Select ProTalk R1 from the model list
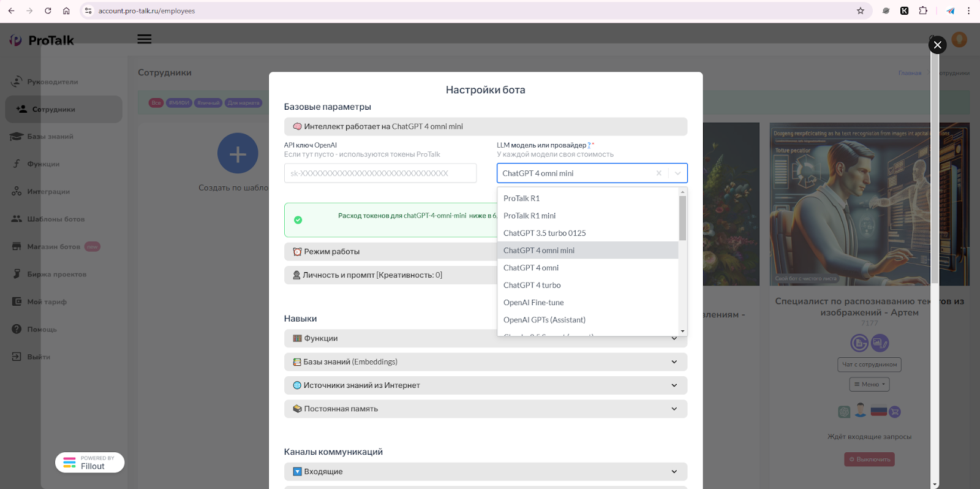The height and width of the screenshot is (489, 980). (588, 199)
